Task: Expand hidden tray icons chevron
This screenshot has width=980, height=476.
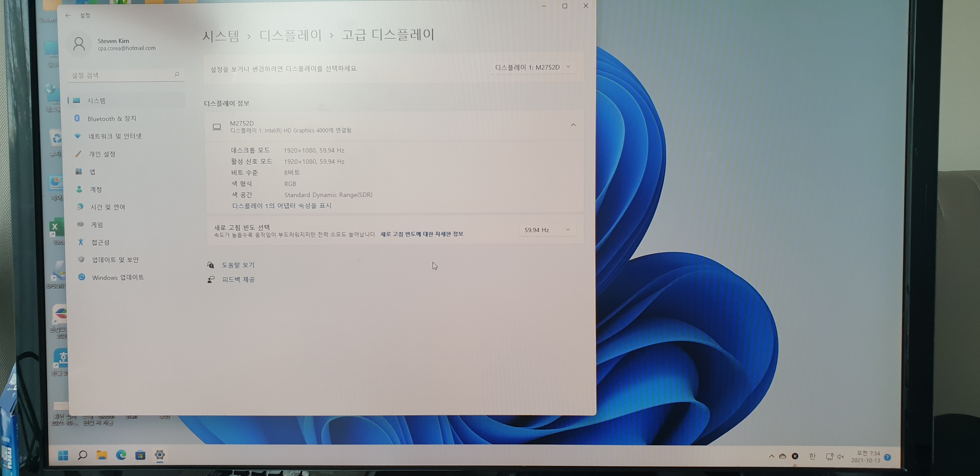Action: (771, 456)
